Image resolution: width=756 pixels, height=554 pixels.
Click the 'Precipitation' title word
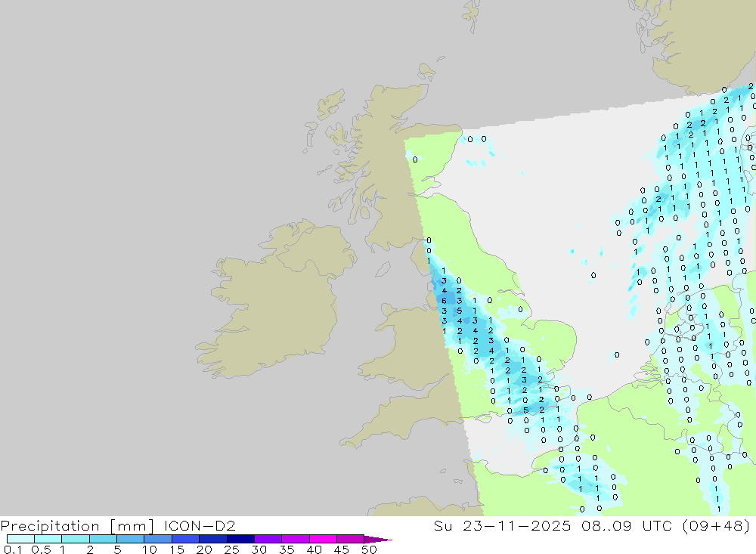point(50,526)
